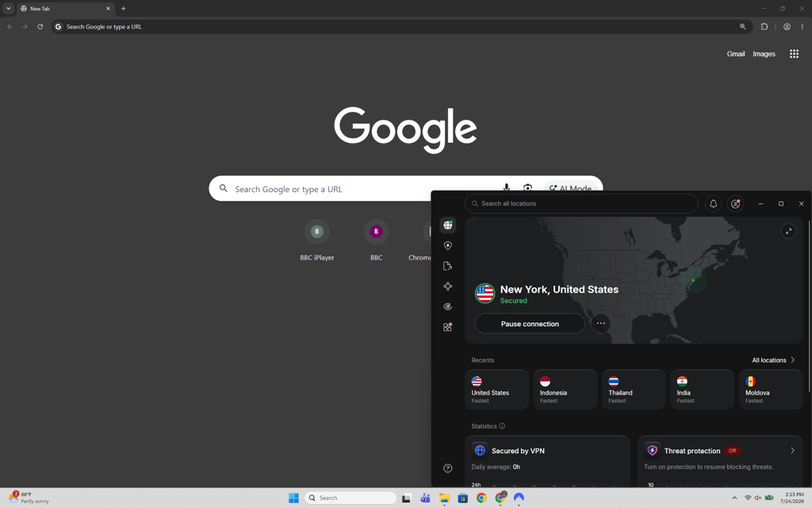Open the apps grid icon in NordVPN sidebar

[448, 327]
